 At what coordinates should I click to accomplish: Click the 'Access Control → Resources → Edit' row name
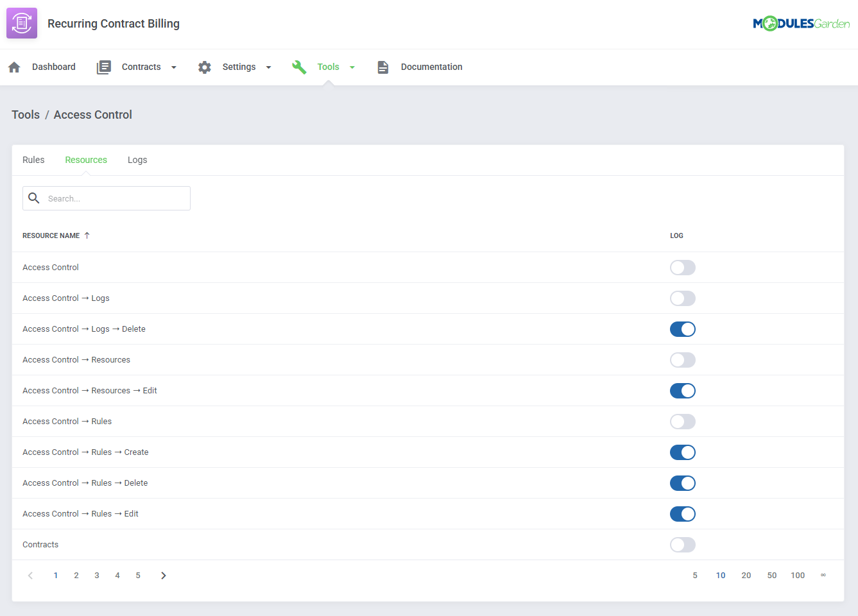90,391
